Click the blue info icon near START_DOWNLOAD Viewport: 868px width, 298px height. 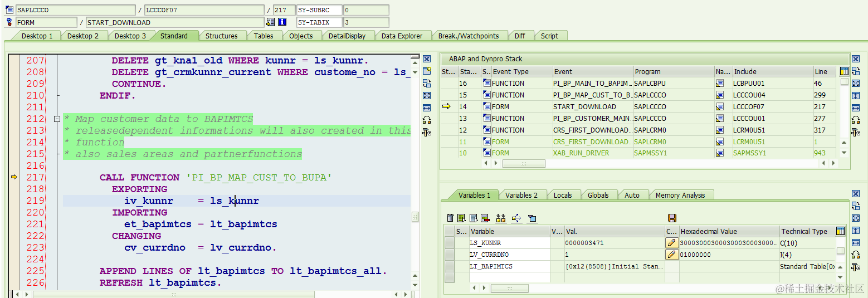tap(282, 22)
